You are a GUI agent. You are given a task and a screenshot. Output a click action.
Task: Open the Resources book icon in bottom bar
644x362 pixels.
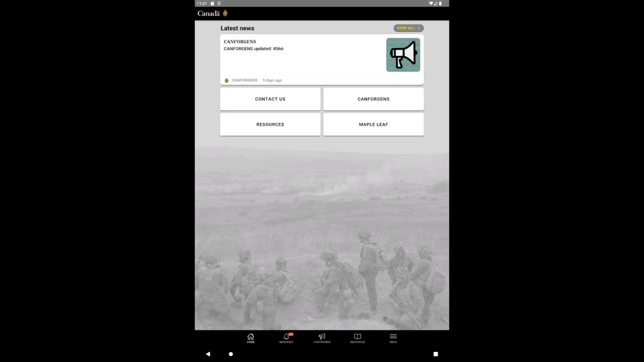(358, 336)
